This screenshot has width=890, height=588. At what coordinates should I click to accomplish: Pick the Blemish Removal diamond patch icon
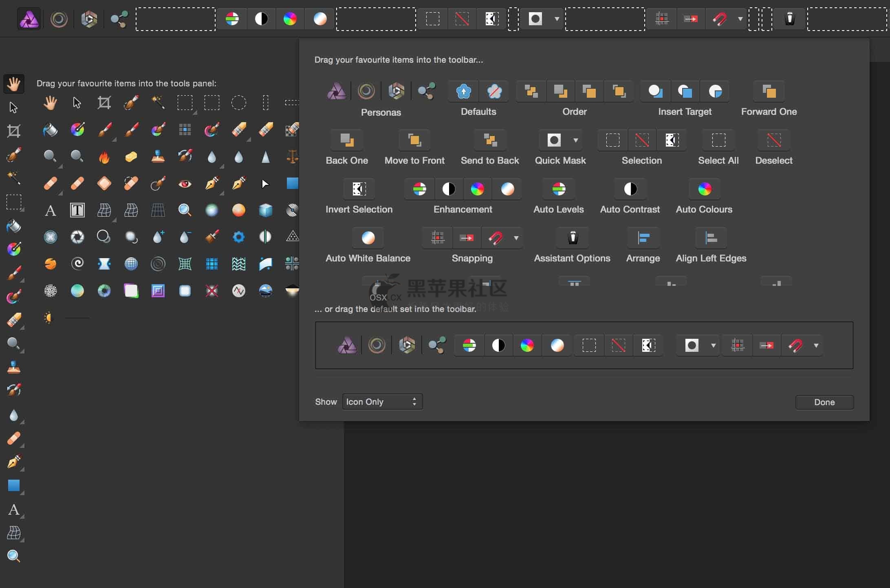point(104,184)
